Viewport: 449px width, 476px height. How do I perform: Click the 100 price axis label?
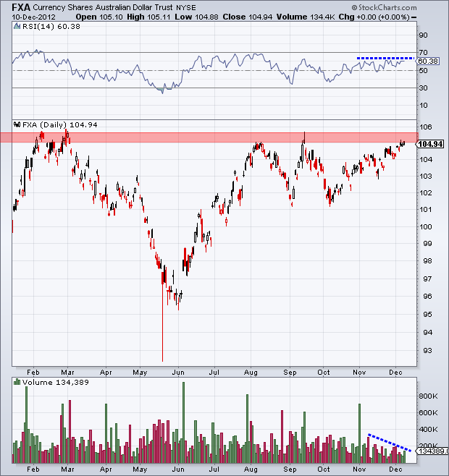[x=425, y=226]
